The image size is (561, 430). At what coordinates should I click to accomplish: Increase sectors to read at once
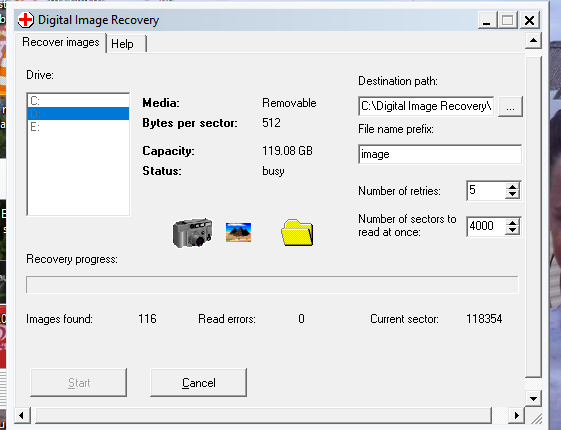(x=513, y=223)
